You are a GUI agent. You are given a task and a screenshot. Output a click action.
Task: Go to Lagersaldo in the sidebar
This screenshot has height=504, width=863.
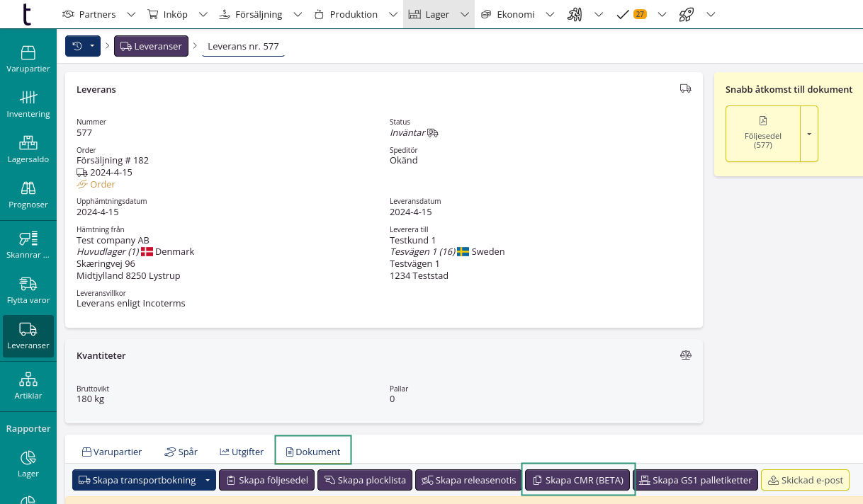click(28, 149)
